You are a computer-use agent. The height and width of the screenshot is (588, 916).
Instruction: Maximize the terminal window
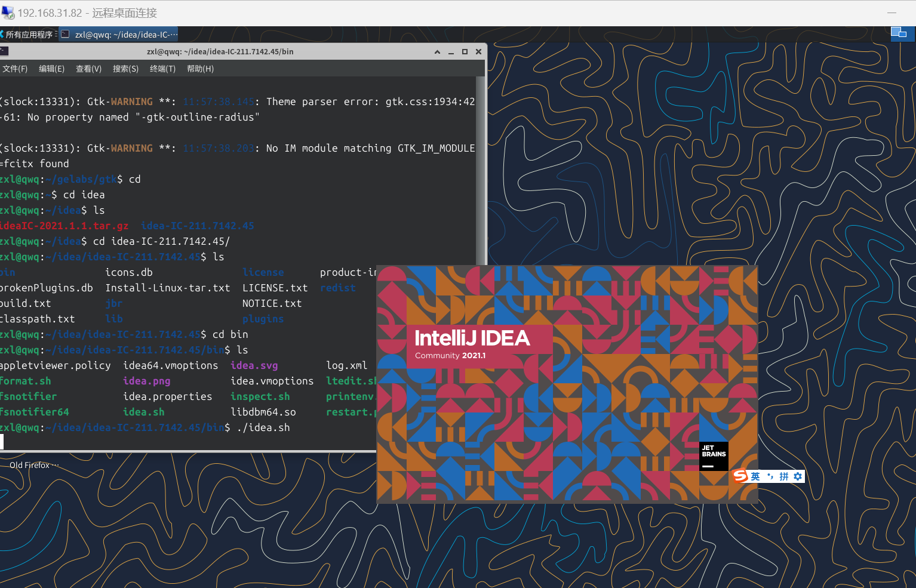(465, 52)
